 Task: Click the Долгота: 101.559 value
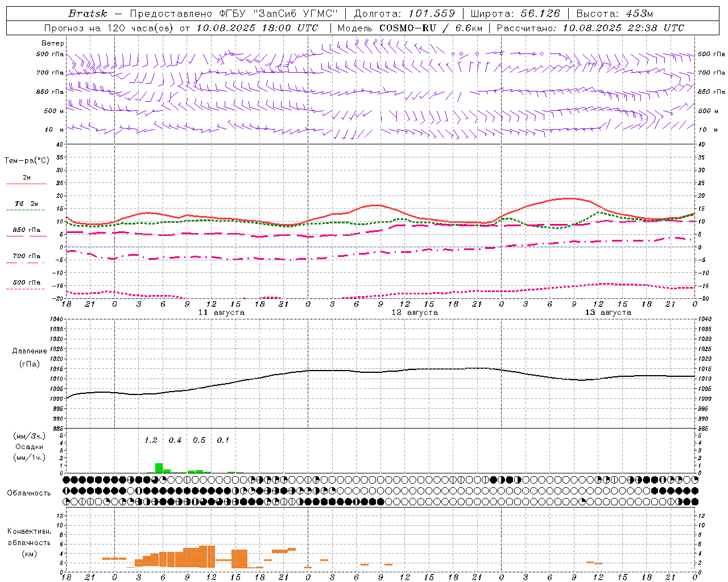(404, 14)
